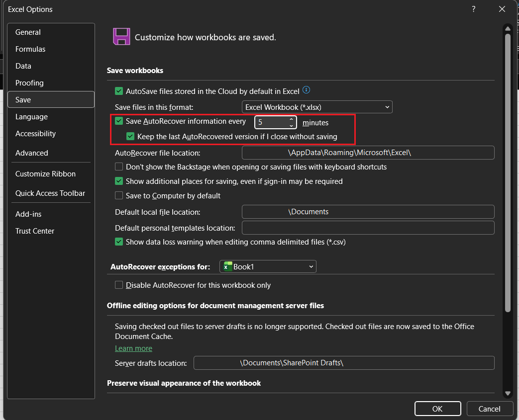Check Disable AutoRecover for this workbook only
The height and width of the screenshot is (420, 519).
tap(119, 285)
